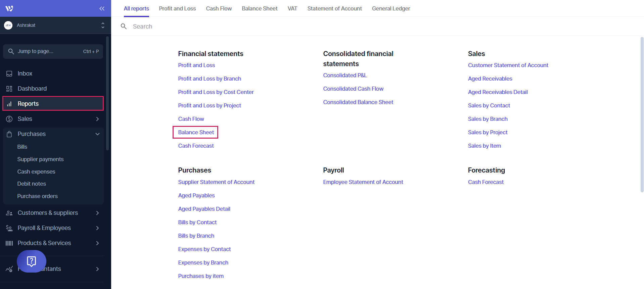Click the Purchases shopping bag icon
Image resolution: width=644 pixels, height=289 pixels.
coord(9,134)
